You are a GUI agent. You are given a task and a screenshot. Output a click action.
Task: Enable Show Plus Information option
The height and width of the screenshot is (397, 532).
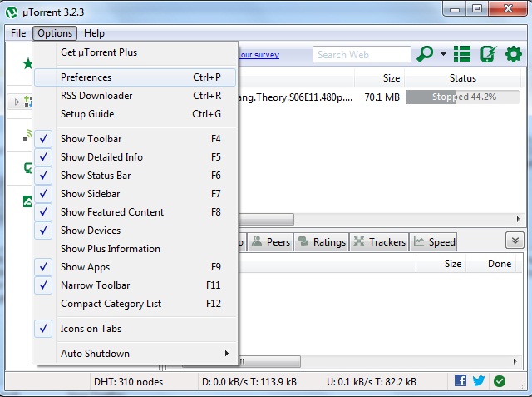click(135, 249)
